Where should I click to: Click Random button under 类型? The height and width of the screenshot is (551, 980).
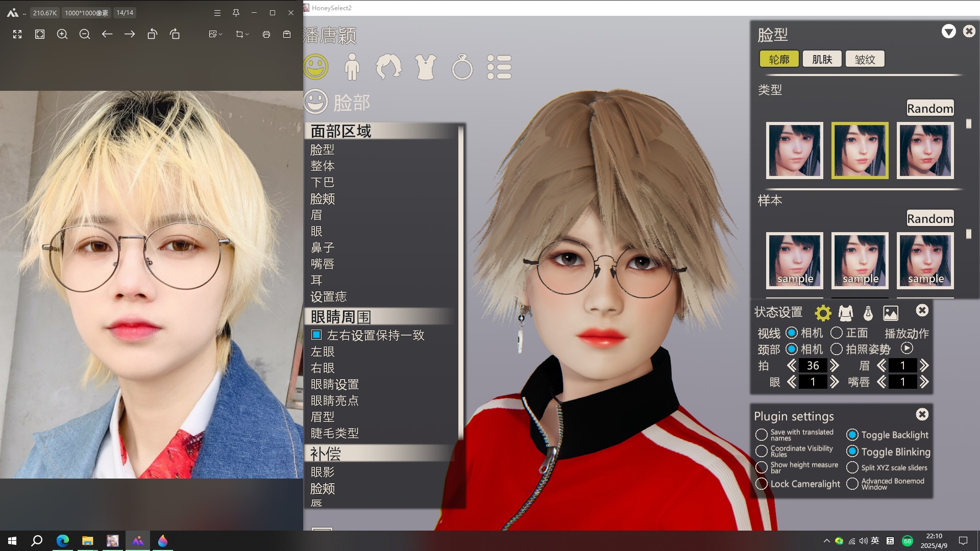[x=929, y=108]
